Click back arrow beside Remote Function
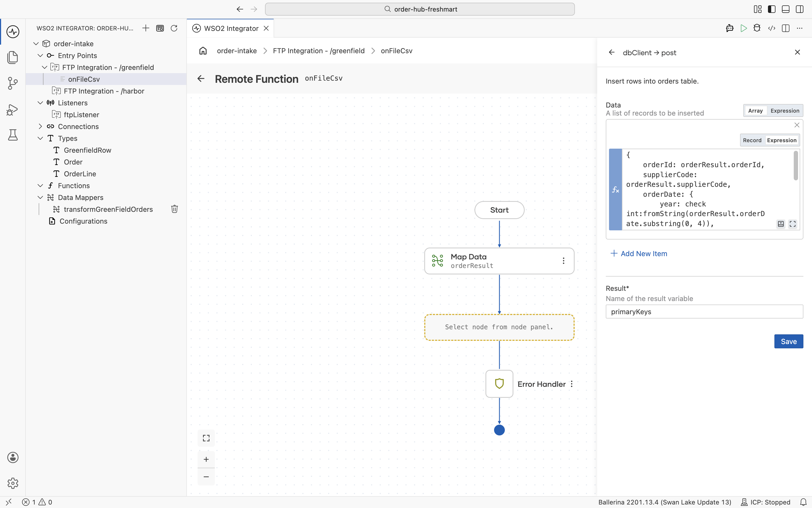Image resolution: width=812 pixels, height=508 pixels. tap(201, 78)
